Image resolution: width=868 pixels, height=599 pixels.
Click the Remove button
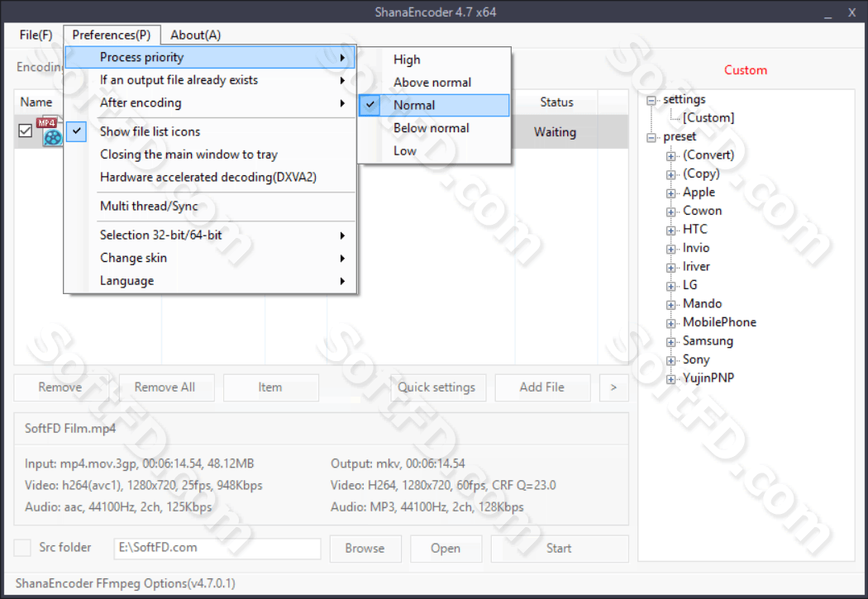click(x=60, y=387)
